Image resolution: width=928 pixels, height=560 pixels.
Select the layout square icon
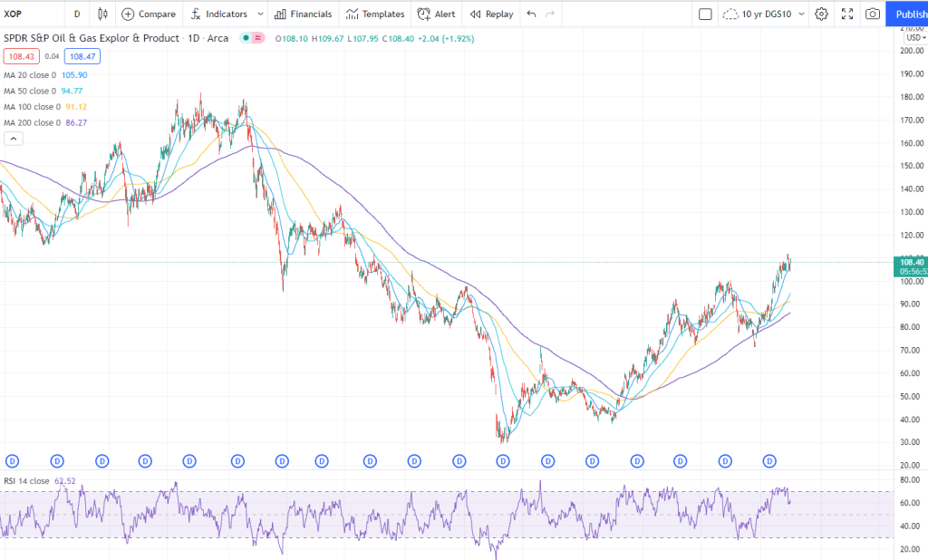coord(705,14)
